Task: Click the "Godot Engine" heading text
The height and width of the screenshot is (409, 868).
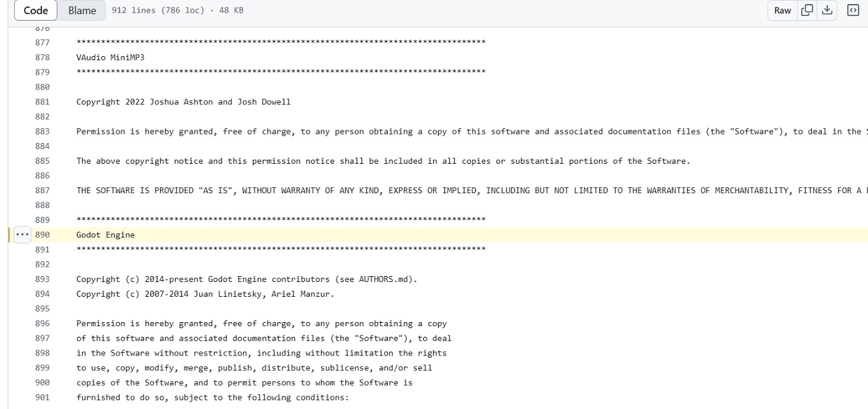Action: click(105, 235)
